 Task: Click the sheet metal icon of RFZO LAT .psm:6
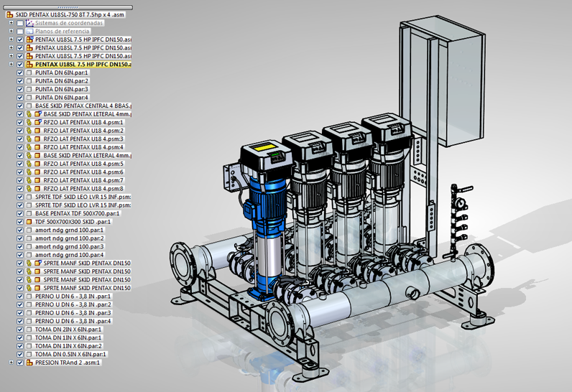(x=37, y=172)
